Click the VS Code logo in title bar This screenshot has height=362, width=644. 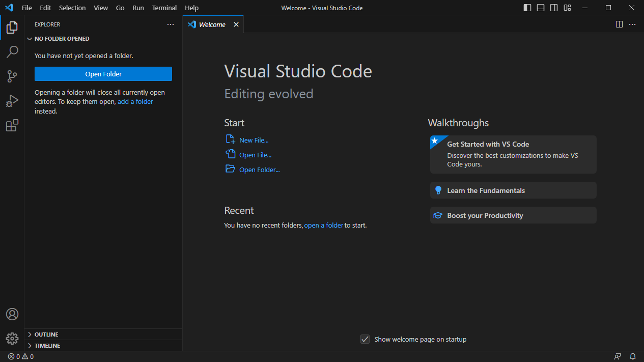[x=9, y=8]
